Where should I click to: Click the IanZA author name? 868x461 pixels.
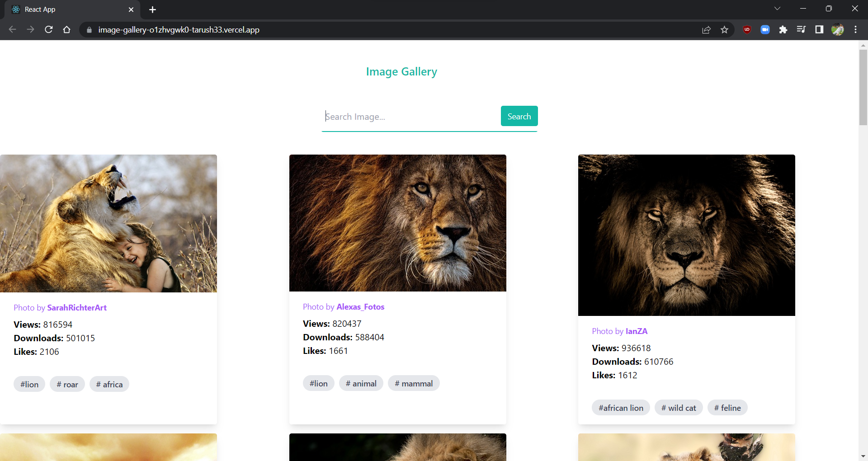[x=637, y=331]
